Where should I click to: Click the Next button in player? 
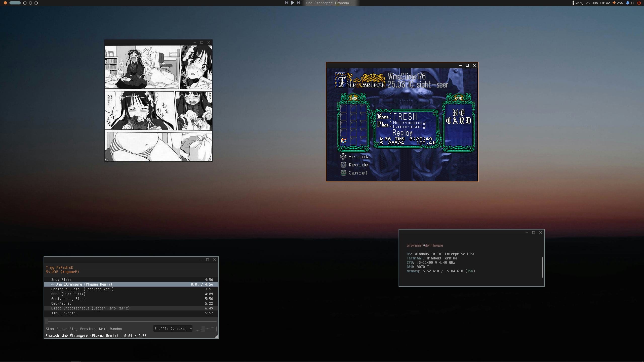[103, 329]
